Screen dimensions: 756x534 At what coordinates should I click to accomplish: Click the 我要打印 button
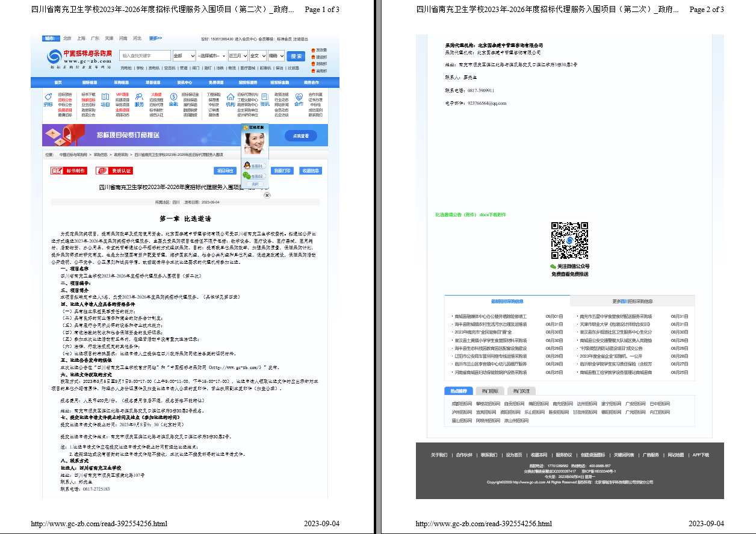click(282, 171)
